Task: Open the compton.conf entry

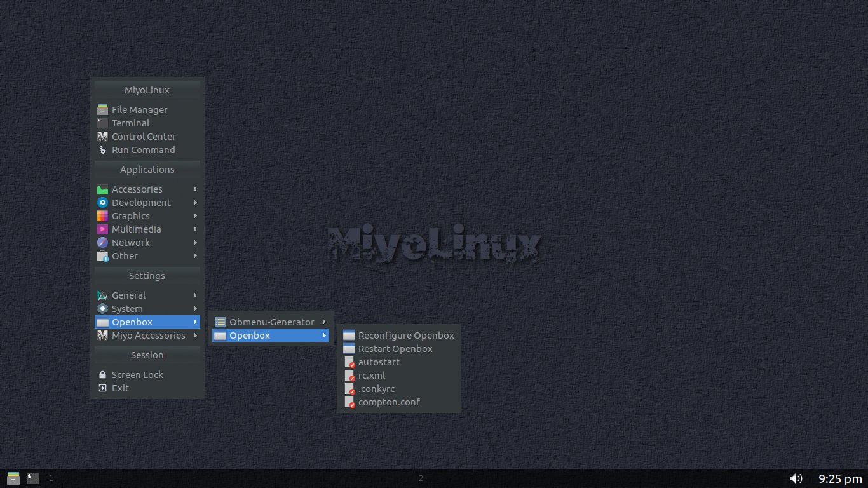Action: point(389,402)
